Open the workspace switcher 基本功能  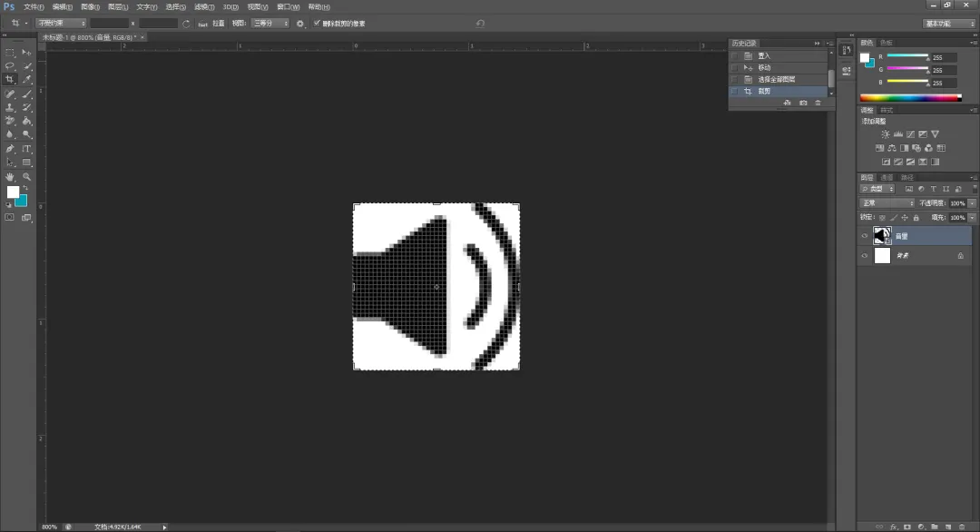[949, 24]
